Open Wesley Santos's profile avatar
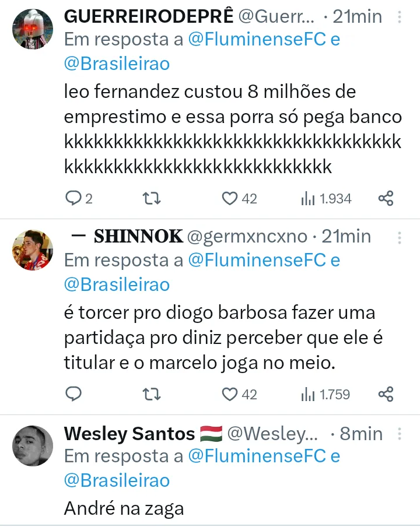 point(33,446)
